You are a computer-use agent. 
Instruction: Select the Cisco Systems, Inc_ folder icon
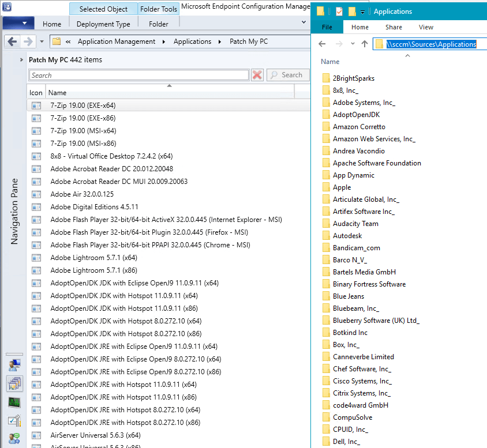pyautogui.click(x=326, y=381)
